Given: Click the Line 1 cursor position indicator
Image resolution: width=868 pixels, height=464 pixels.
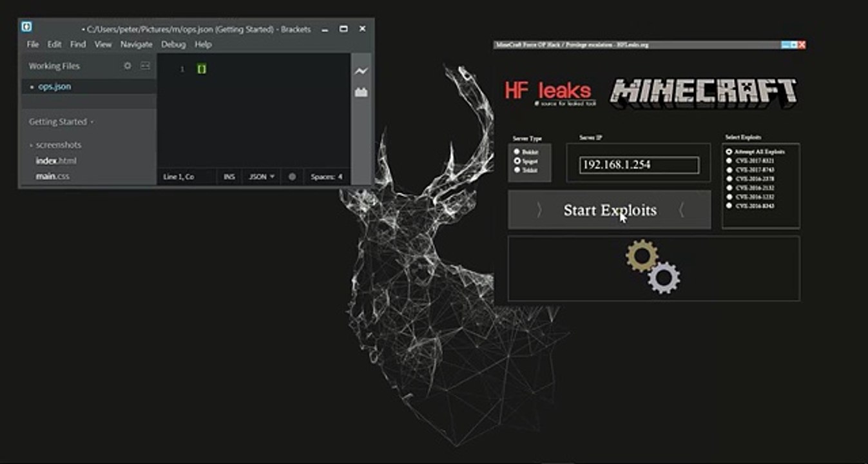Looking at the screenshot, I should pyautogui.click(x=178, y=176).
